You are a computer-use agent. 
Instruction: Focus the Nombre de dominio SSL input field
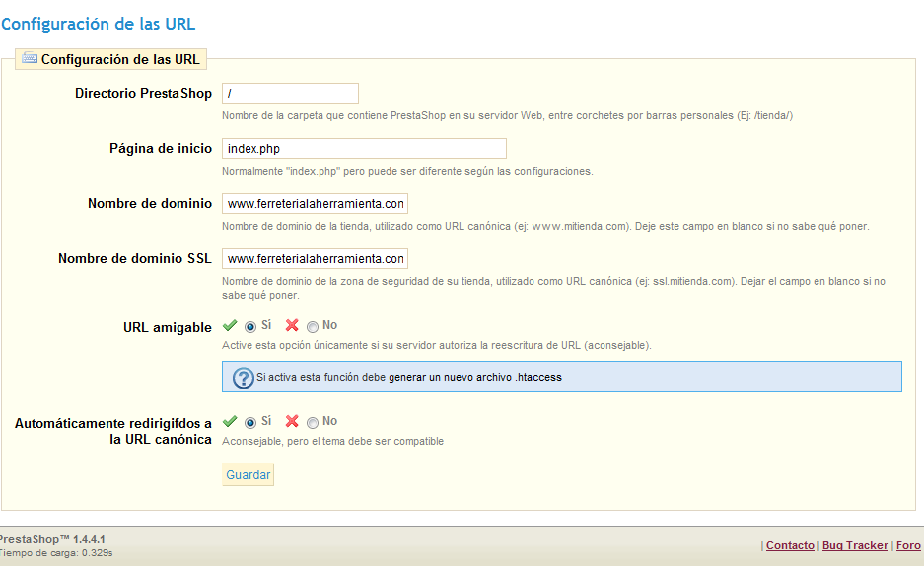click(x=315, y=259)
